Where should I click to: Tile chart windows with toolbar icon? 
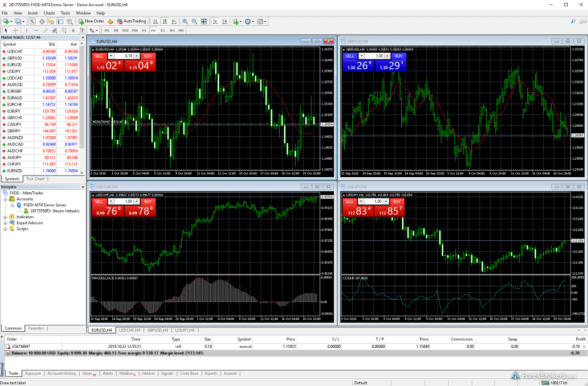204,21
